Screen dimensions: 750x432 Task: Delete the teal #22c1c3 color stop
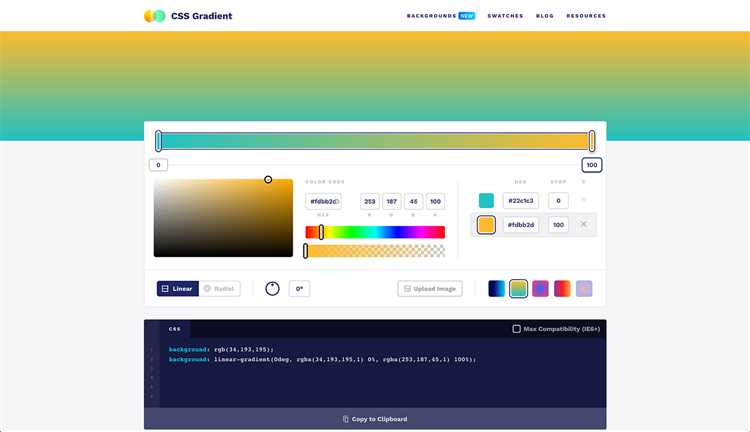(x=584, y=200)
